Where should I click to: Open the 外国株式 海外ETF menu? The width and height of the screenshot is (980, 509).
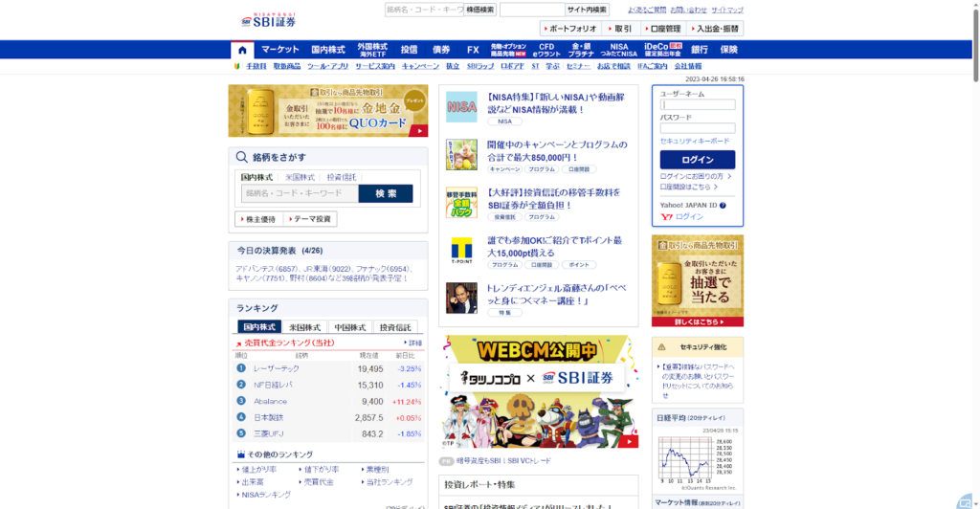tap(372, 50)
